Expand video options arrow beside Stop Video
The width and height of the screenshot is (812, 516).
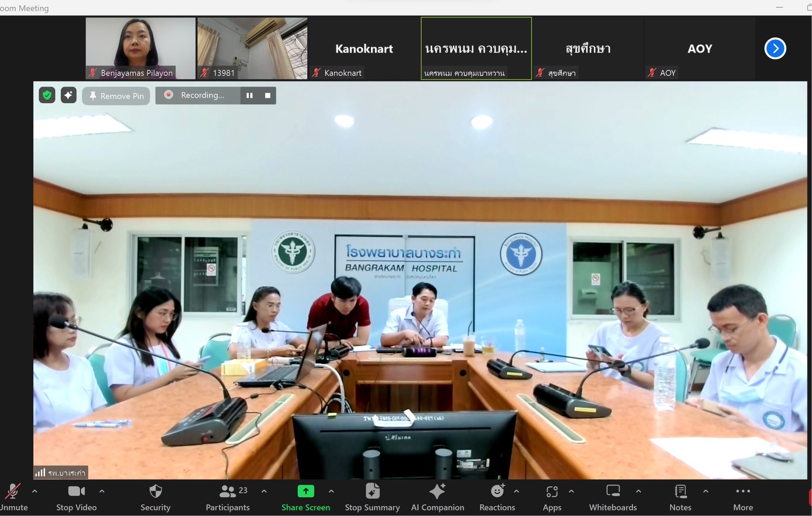[102, 491]
